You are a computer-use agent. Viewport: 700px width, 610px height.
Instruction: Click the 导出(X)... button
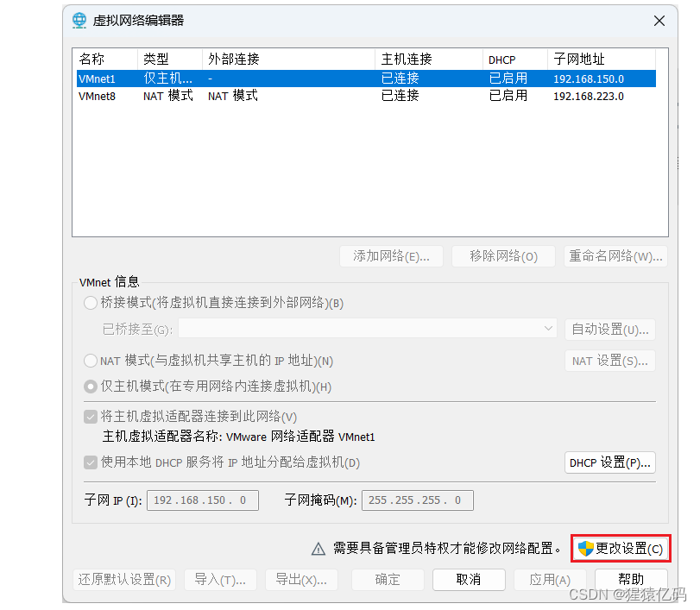click(301, 580)
